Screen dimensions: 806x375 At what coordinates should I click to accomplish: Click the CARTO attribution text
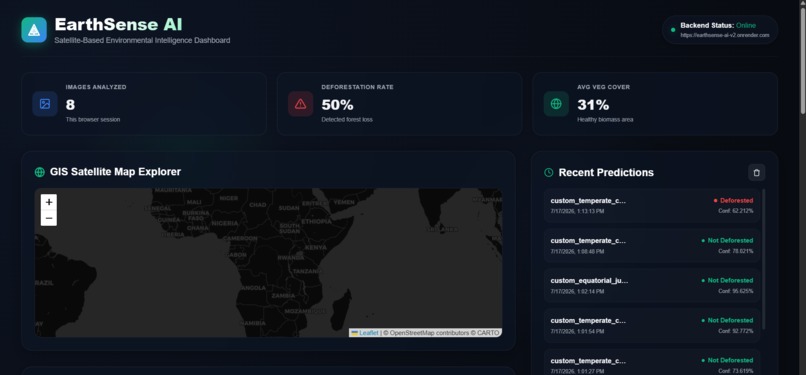coord(488,333)
